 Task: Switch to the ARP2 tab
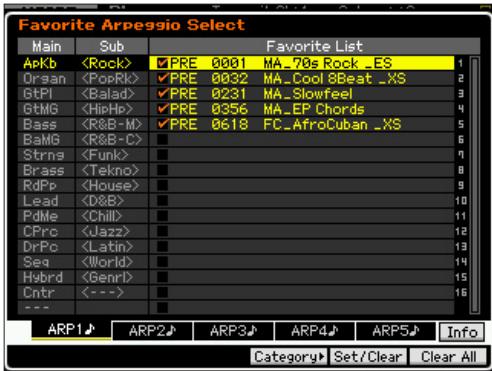pyautogui.click(x=152, y=331)
